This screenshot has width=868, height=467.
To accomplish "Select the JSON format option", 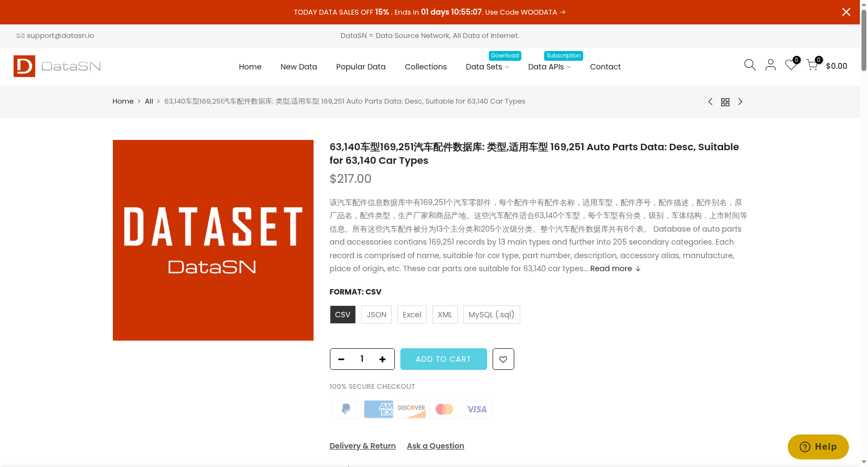I will coord(376,315).
